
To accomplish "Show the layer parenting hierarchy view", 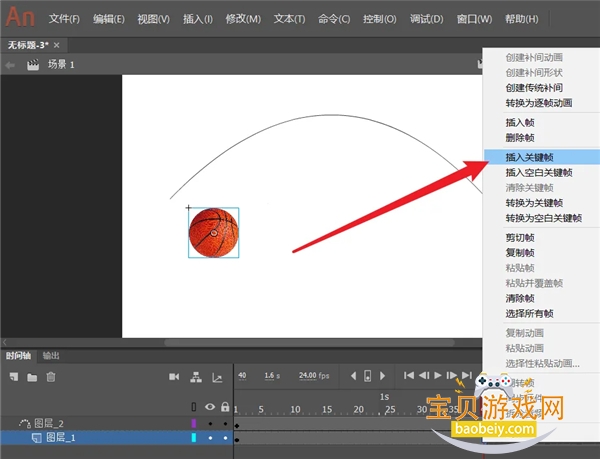I will click(x=196, y=377).
